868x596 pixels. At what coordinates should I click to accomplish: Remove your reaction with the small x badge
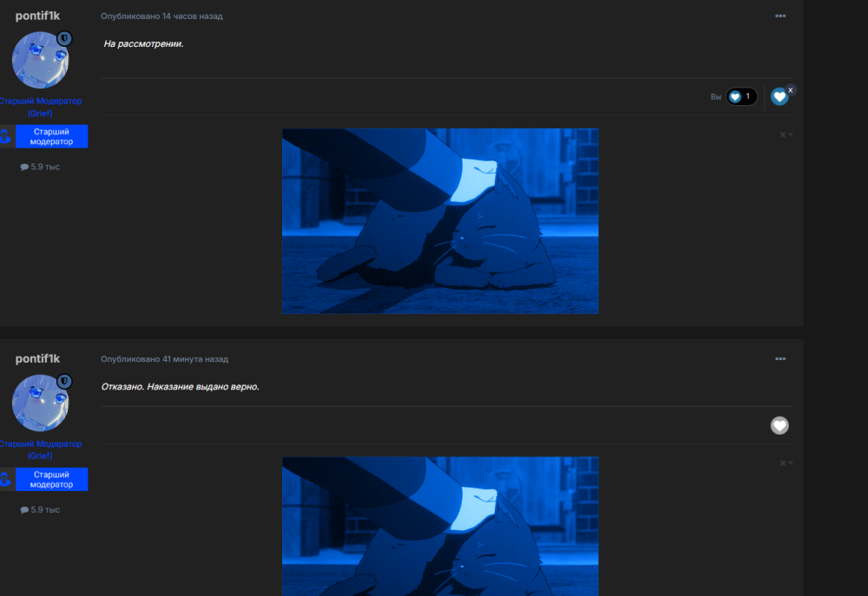(791, 89)
